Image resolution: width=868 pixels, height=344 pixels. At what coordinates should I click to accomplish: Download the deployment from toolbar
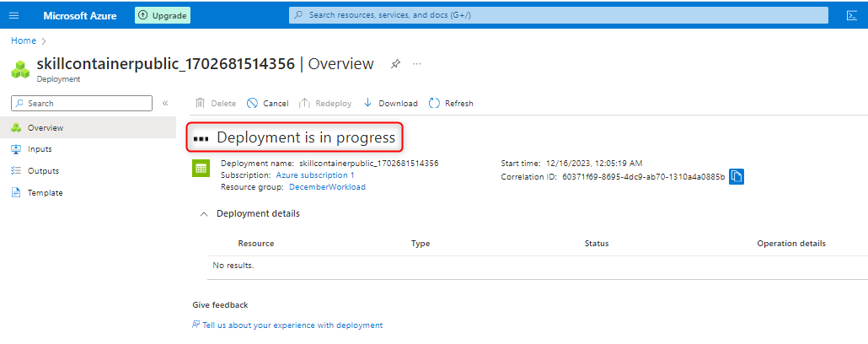(x=390, y=103)
